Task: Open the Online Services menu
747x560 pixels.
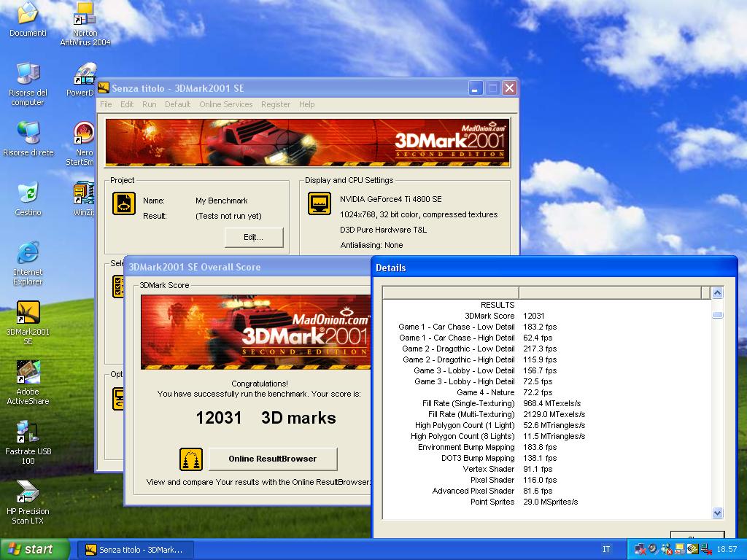Action: [226, 104]
